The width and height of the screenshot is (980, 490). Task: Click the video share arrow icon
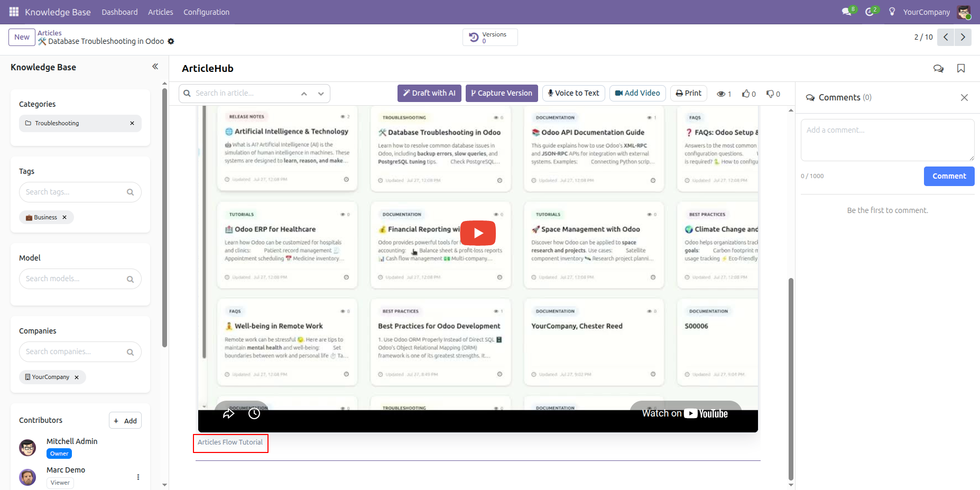pos(228,413)
